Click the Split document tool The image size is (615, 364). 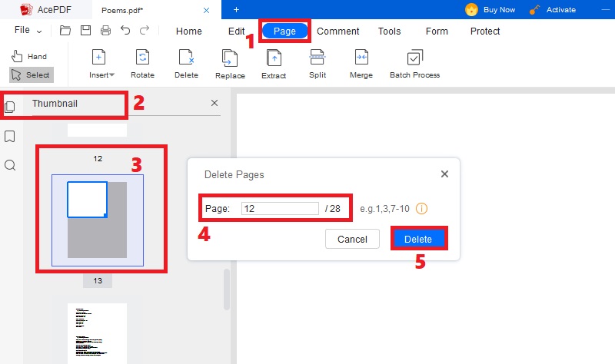point(317,64)
